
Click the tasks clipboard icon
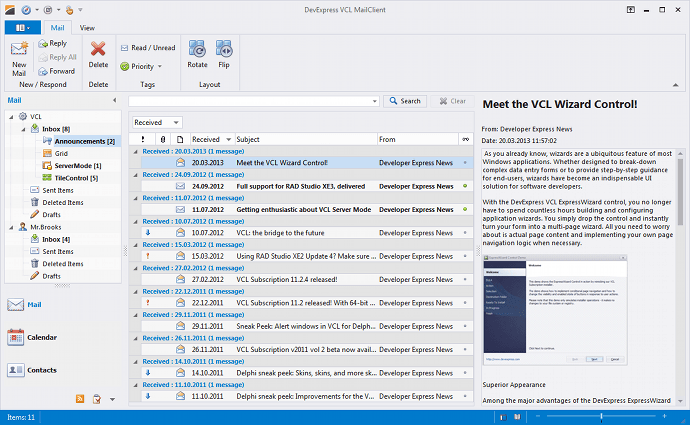pos(97,399)
